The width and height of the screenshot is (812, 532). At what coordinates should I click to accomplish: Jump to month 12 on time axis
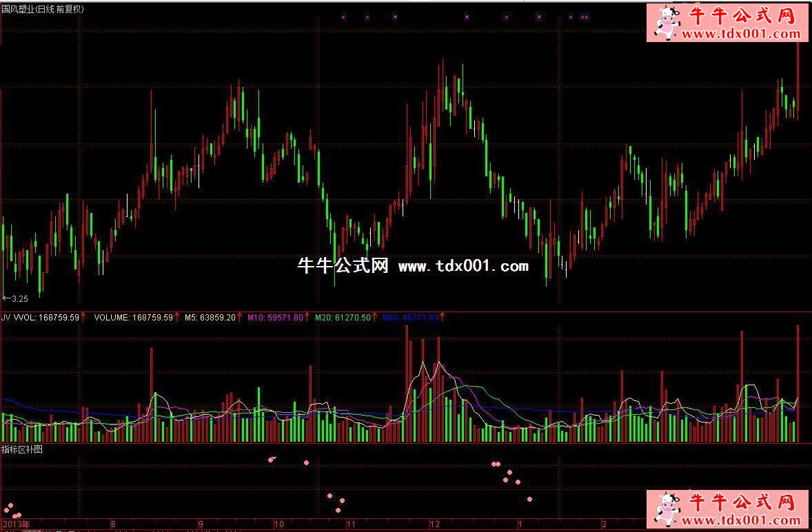pyautogui.click(x=434, y=524)
